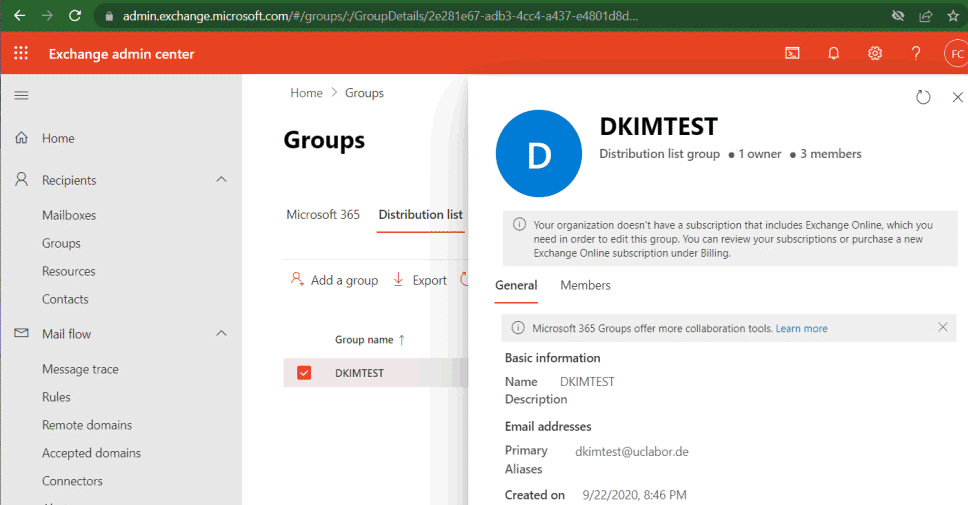Viewport: 968px width, 505px height.
Task: Click the Mail flow envelope icon
Action: coord(22,333)
